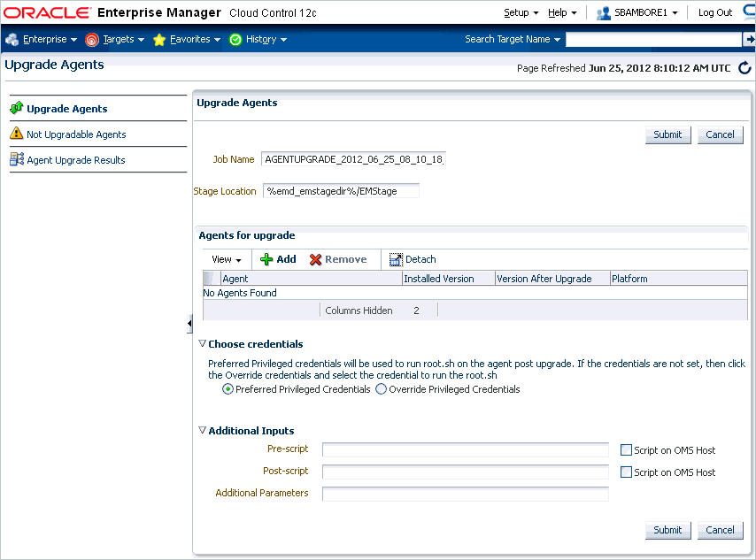Click the bottom Submit button

[x=667, y=530]
